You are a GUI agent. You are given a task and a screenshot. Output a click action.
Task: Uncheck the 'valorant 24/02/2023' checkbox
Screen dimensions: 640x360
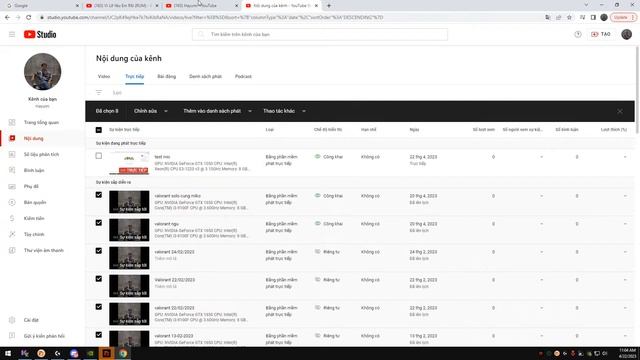pyautogui.click(x=99, y=251)
